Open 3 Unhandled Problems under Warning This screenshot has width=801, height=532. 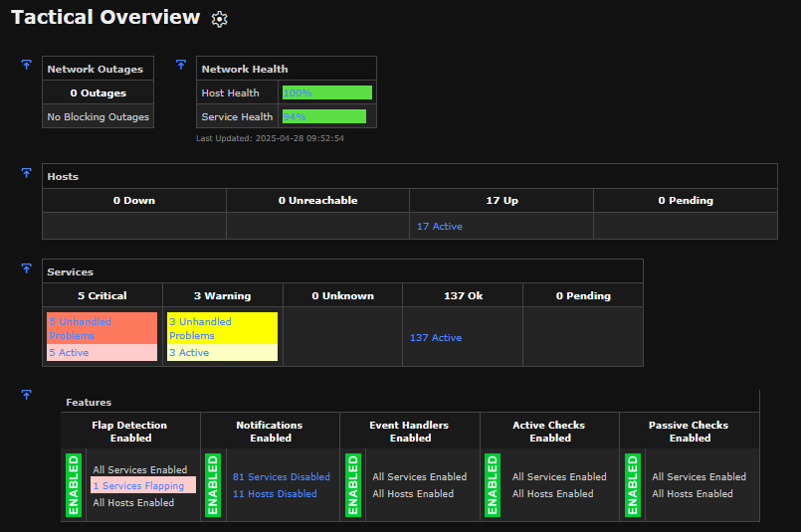tap(200, 328)
